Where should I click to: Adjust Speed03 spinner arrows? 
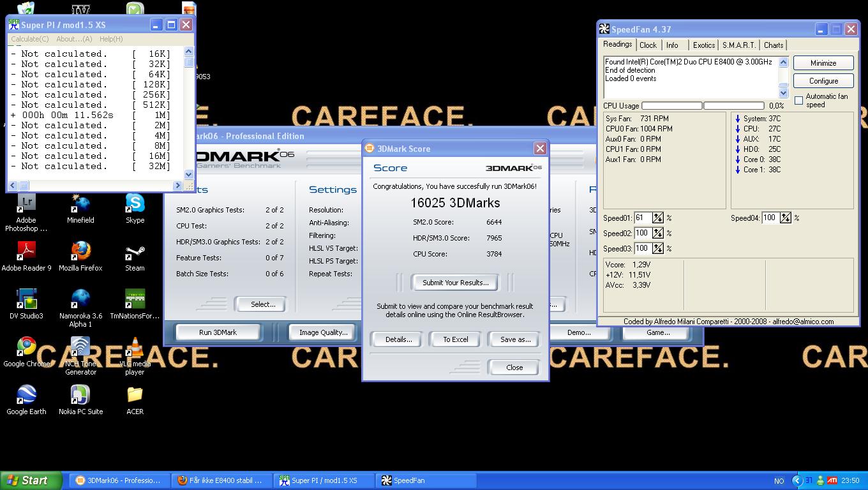pos(658,248)
